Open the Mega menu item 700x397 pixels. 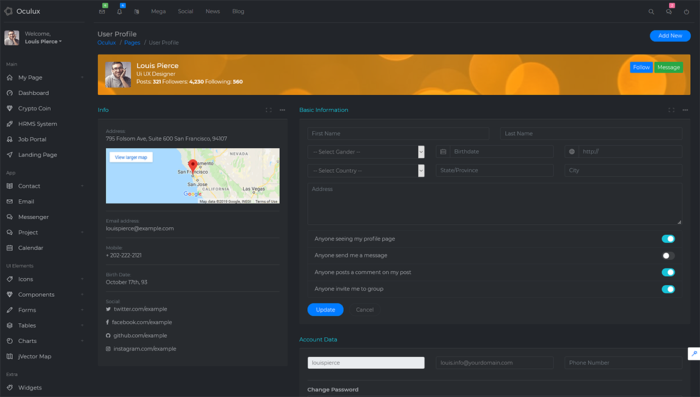coord(158,12)
